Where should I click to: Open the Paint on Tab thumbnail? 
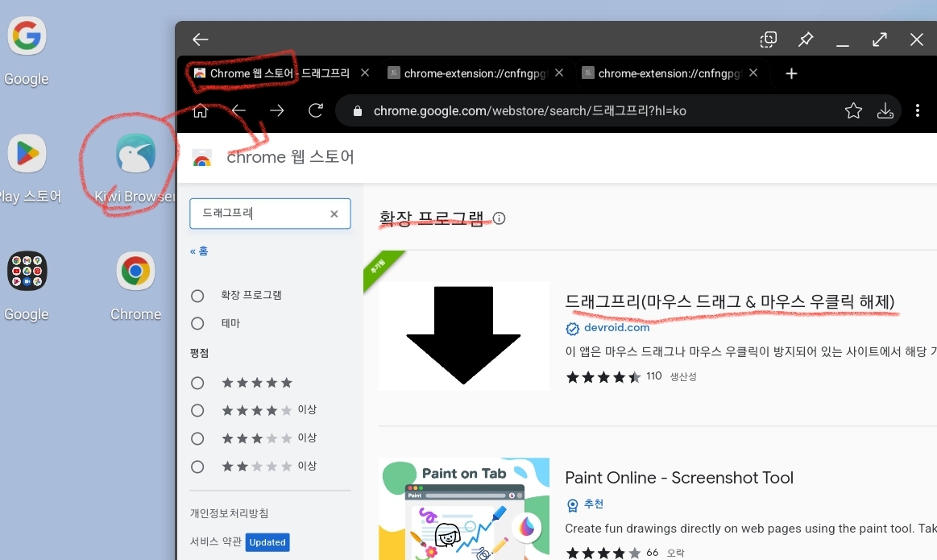pos(464,508)
